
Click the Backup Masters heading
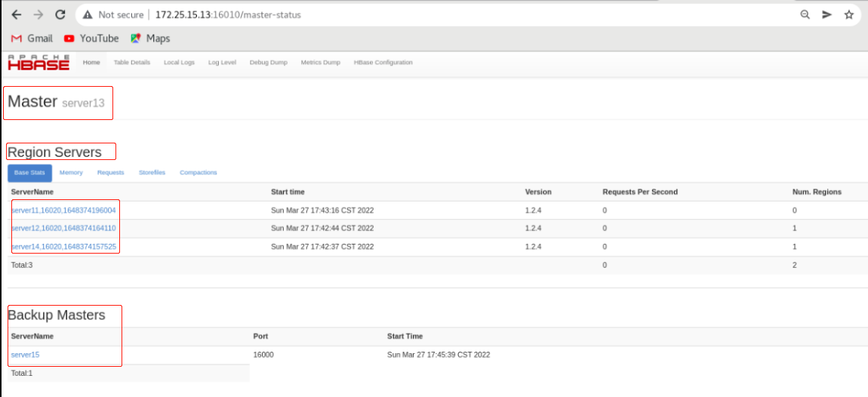click(57, 315)
